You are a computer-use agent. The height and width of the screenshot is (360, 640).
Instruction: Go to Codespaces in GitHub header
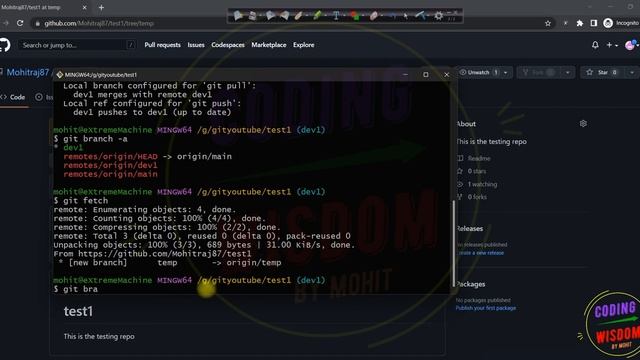(x=228, y=45)
